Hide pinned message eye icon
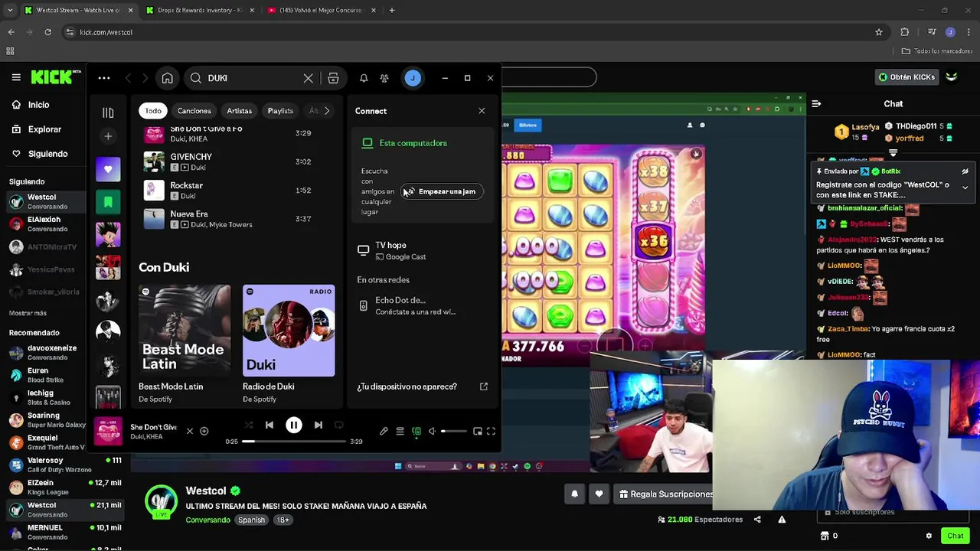 965,171
